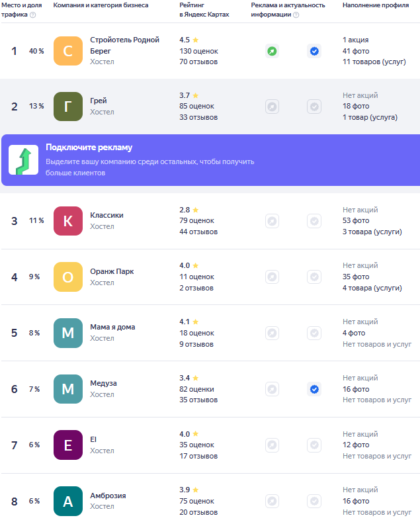Click the grey advertising icon in Мама я дома row

point(272,333)
